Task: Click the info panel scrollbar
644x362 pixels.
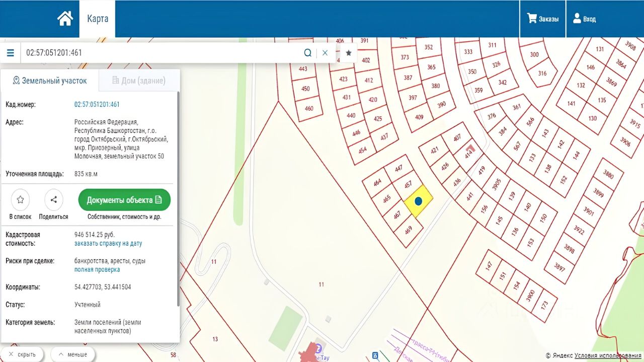Action: tap(178, 199)
